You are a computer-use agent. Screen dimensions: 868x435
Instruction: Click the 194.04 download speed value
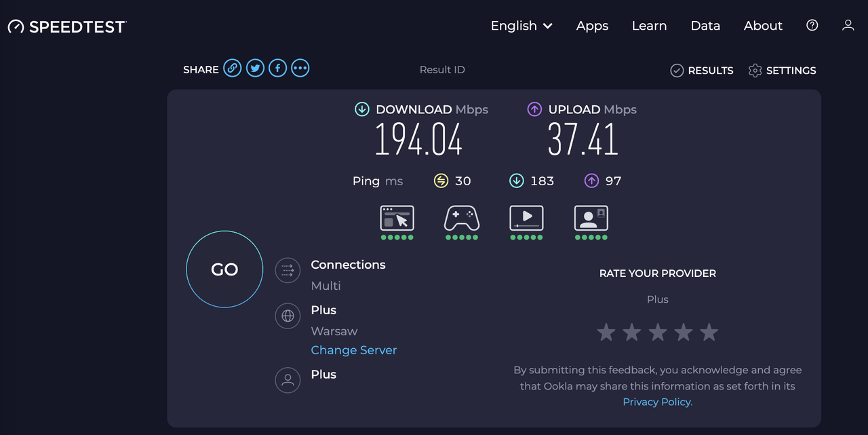pos(419,139)
